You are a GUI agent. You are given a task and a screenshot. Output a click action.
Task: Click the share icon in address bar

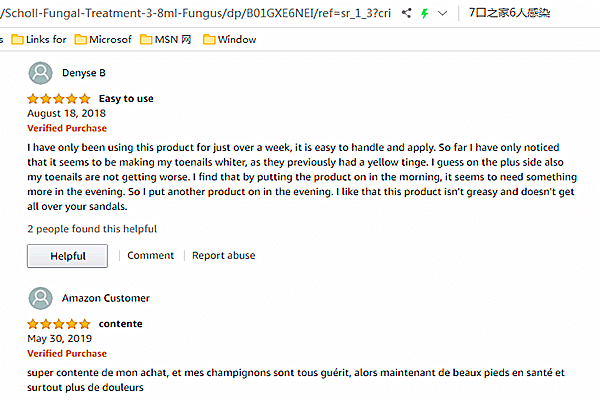[x=406, y=14]
